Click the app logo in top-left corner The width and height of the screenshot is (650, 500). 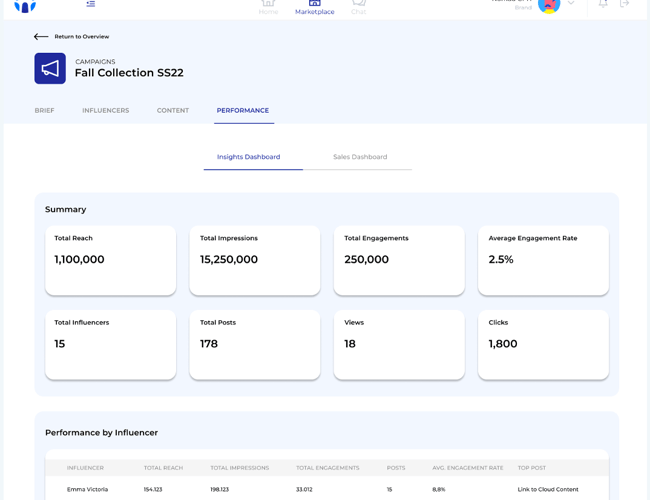pyautogui.click(x=25, y=6)
